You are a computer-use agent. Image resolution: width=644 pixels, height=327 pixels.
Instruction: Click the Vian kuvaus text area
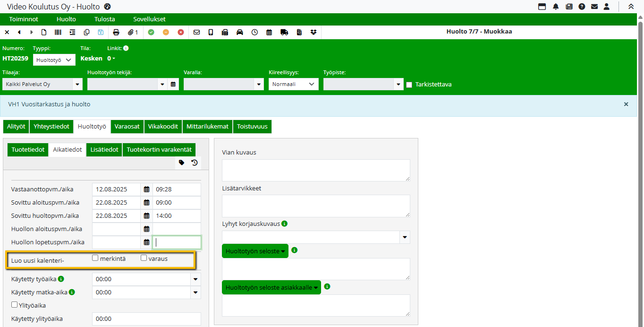(316, 170)
